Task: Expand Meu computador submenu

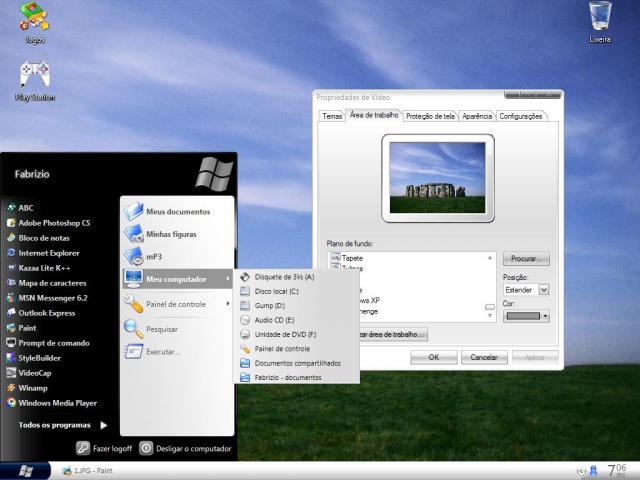Action: click(177, 279)
